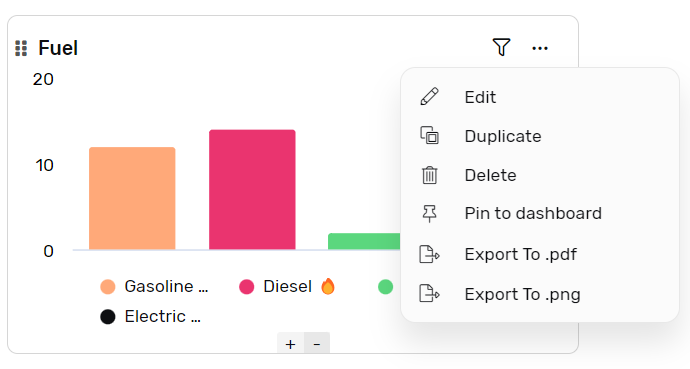Click the black Electric legend dot
The width and height of the screenshot is (690, 369).
click(107, 317)
